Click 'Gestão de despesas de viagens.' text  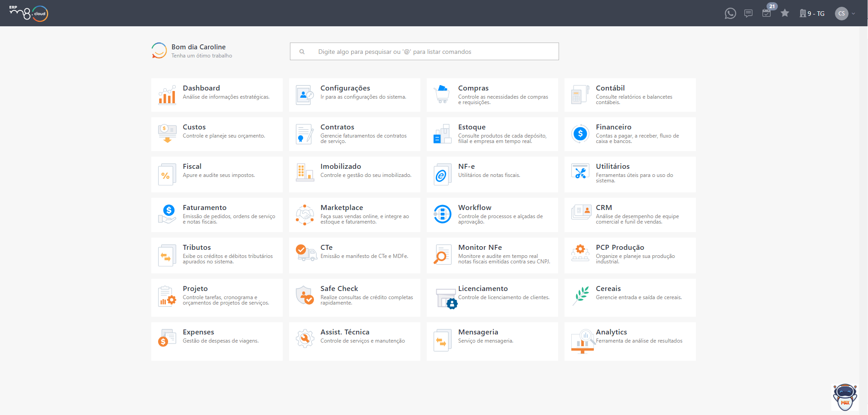click(x=221, y=341)
